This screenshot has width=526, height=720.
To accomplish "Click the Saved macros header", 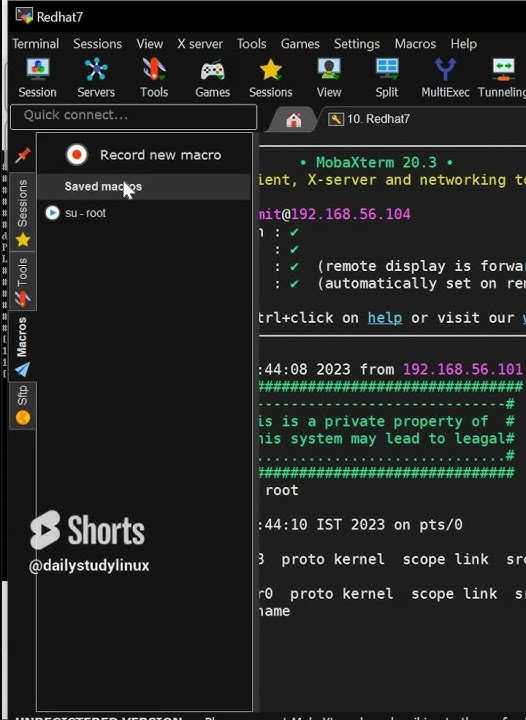I will point(103,186).
